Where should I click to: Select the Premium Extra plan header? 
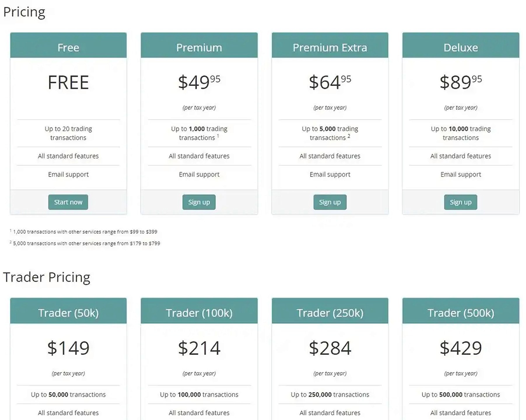330,47
